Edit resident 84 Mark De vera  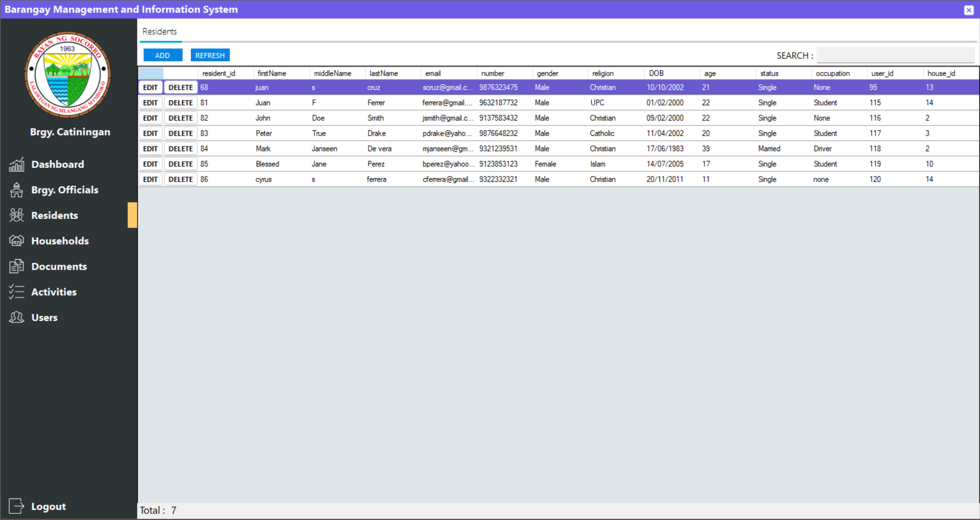coord(151,148)
